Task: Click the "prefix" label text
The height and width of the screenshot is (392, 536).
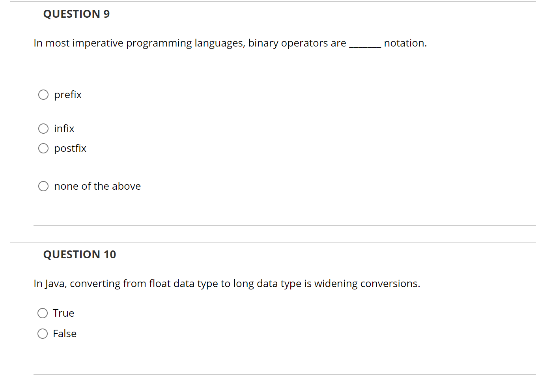Action: point(68,95)
